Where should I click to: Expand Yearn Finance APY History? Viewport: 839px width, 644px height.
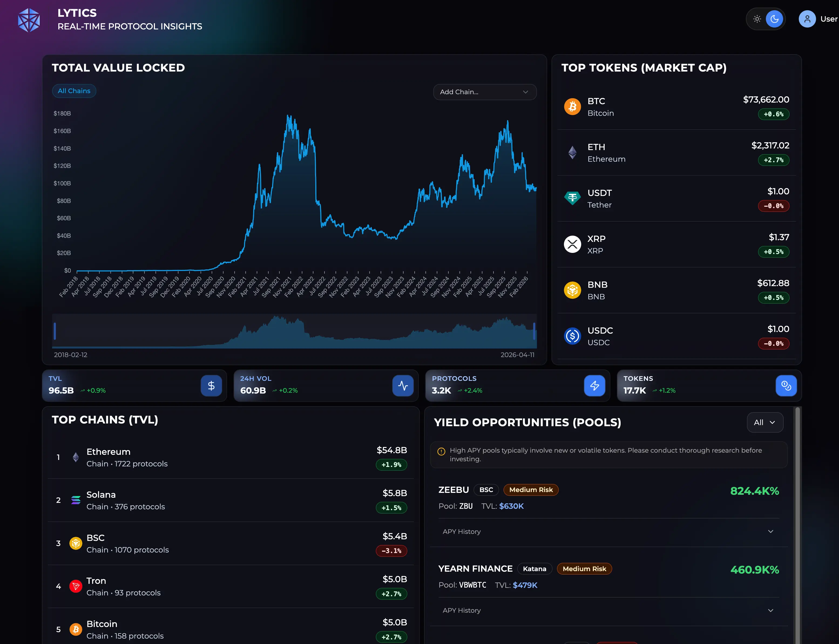pyautogui.click(x=608, y=611)
